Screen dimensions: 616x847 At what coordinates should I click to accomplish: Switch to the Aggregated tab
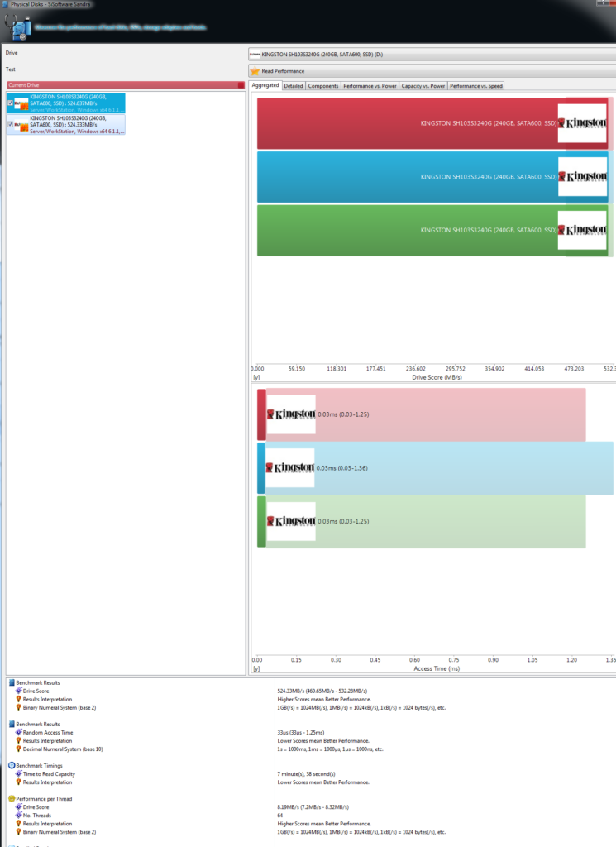pyautogui.click(x=265, y=85)
